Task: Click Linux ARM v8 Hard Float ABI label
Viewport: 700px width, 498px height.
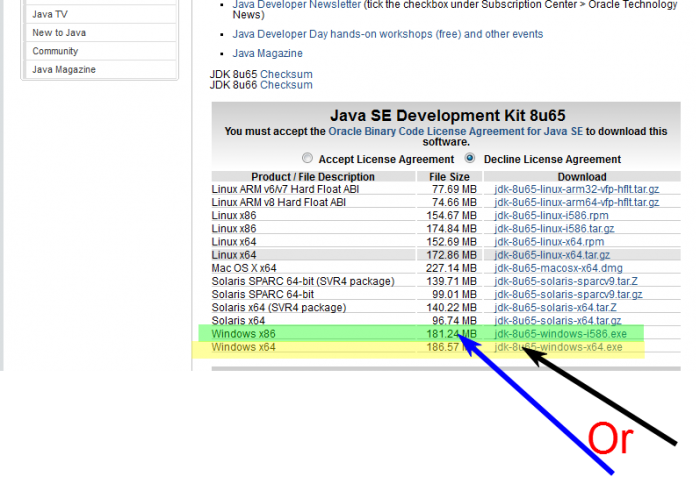Action: point(279,202)
